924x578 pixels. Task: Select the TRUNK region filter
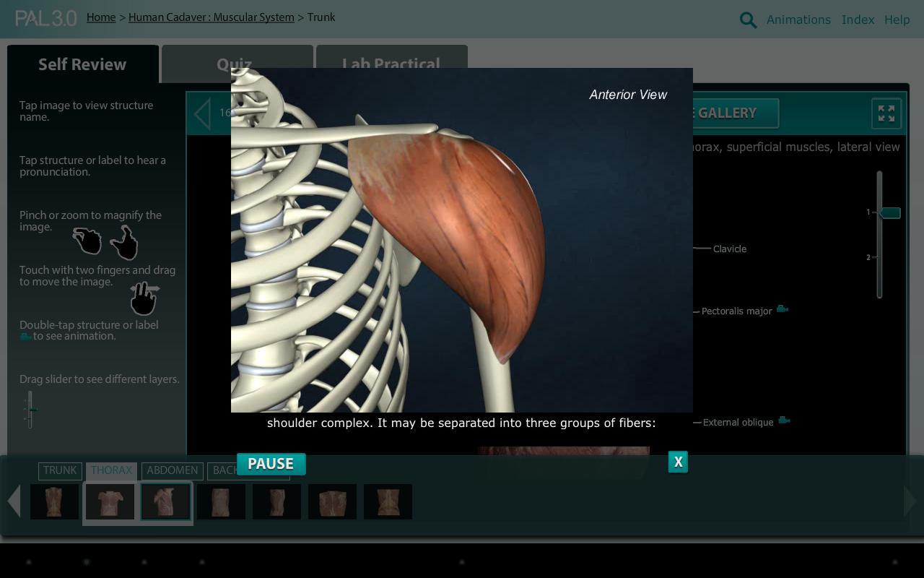(60, 470)
